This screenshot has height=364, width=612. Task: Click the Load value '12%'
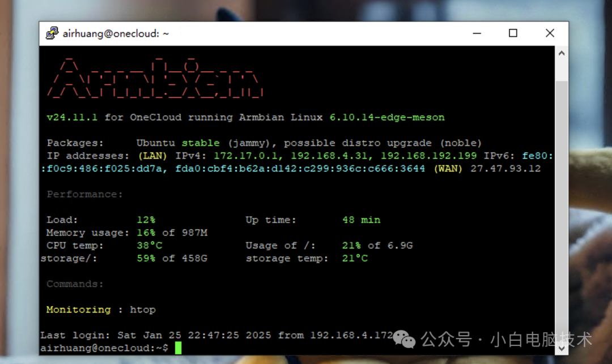(146, 220)
